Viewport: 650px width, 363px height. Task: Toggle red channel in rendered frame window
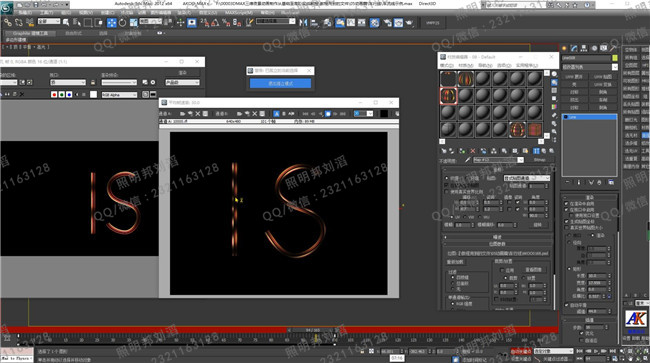pyautogui.click(x=54, y=94)
